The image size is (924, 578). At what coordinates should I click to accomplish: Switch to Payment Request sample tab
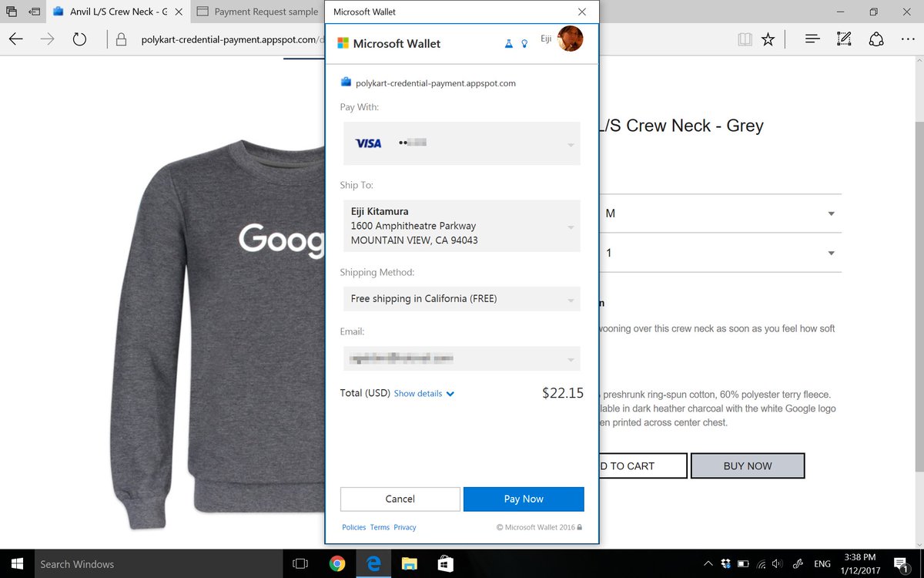coord(258,12)
